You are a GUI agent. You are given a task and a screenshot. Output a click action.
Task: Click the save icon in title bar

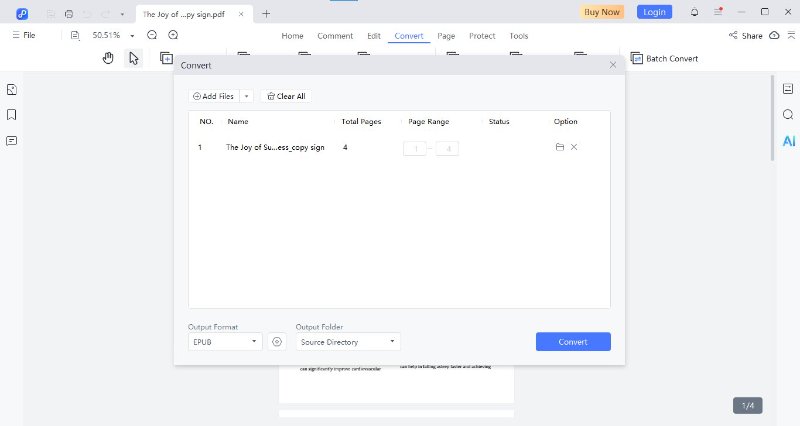pos(51,14)
